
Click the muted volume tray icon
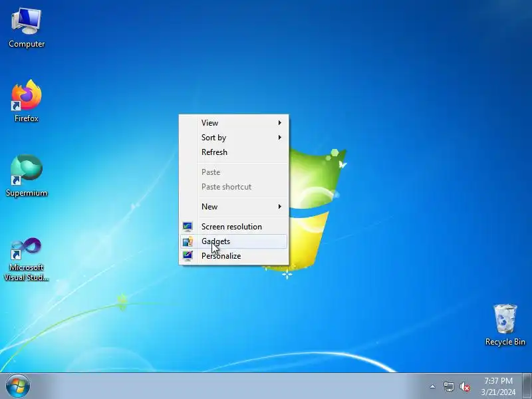(x=465, y=387)
